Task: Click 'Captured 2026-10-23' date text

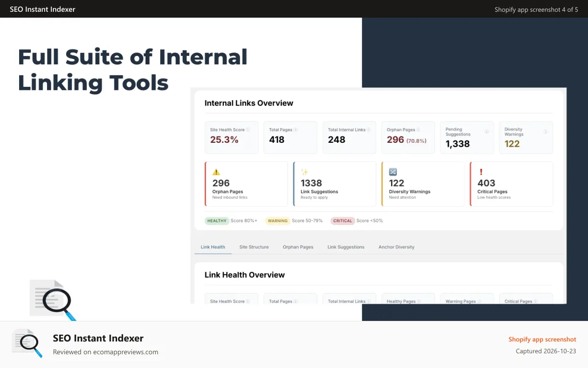Action: 546,351
